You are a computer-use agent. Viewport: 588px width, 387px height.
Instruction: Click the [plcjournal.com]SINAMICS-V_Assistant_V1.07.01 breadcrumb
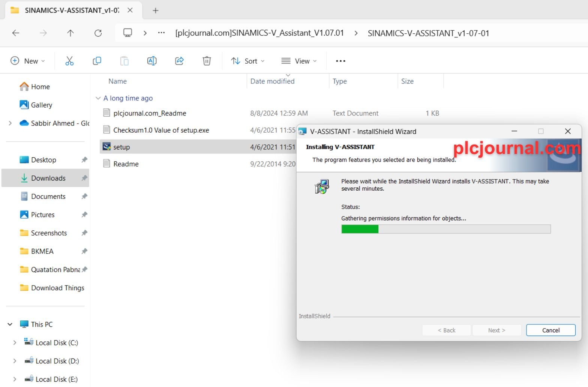259,33
